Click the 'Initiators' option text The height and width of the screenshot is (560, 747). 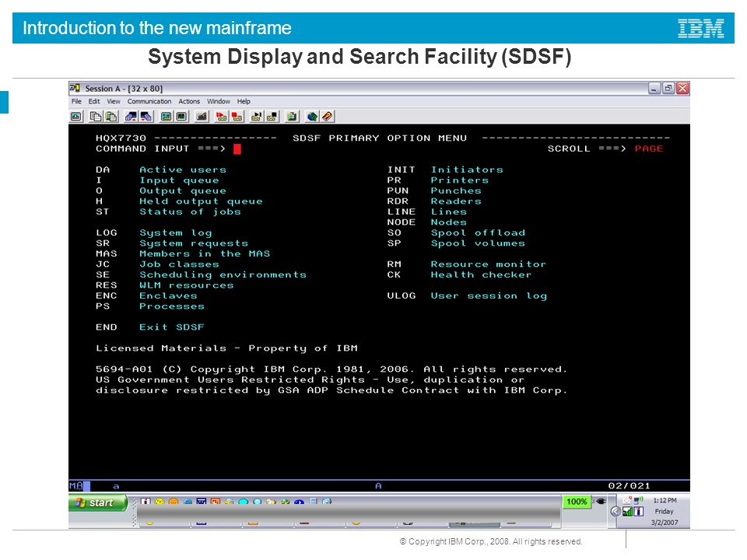pos(467,170)
